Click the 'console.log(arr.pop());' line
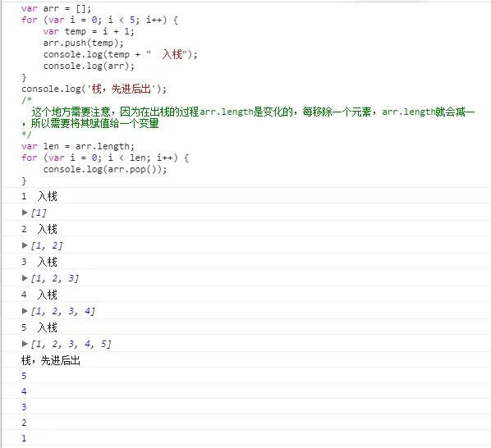Image resolution: width=491 pixels, height=448 pixels. pos(105,169)
